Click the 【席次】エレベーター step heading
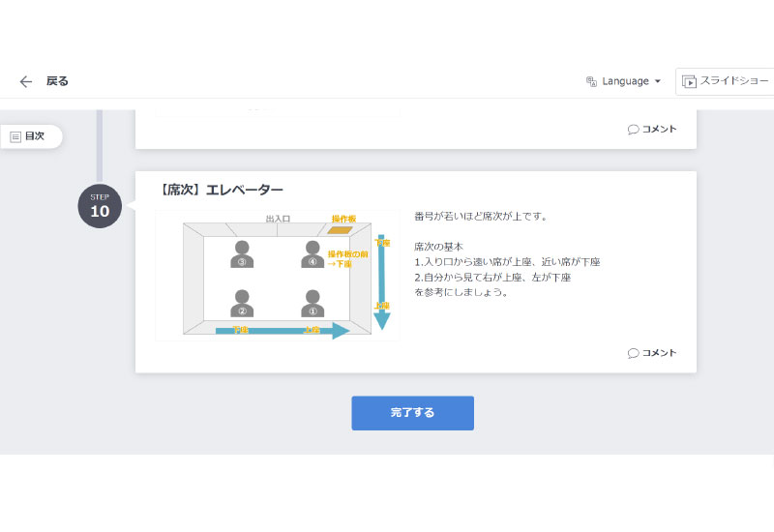Screen dimensions: 774x532 pos(220,190)
